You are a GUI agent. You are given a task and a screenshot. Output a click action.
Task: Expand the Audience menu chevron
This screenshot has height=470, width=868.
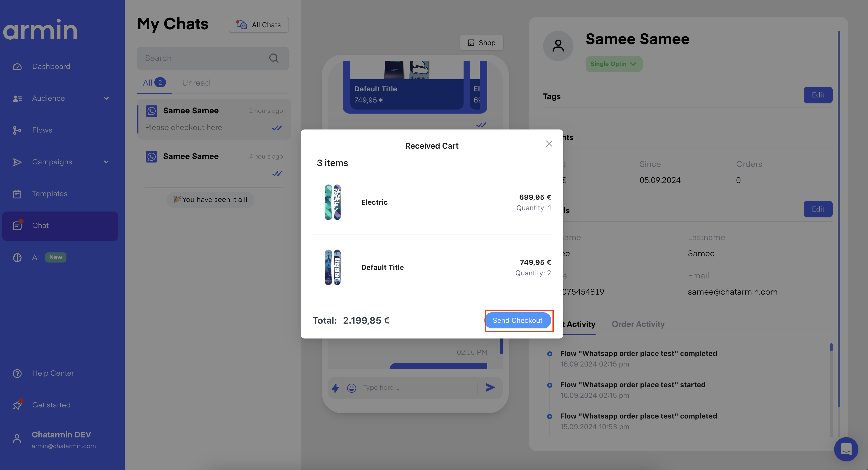coord(106,98)
